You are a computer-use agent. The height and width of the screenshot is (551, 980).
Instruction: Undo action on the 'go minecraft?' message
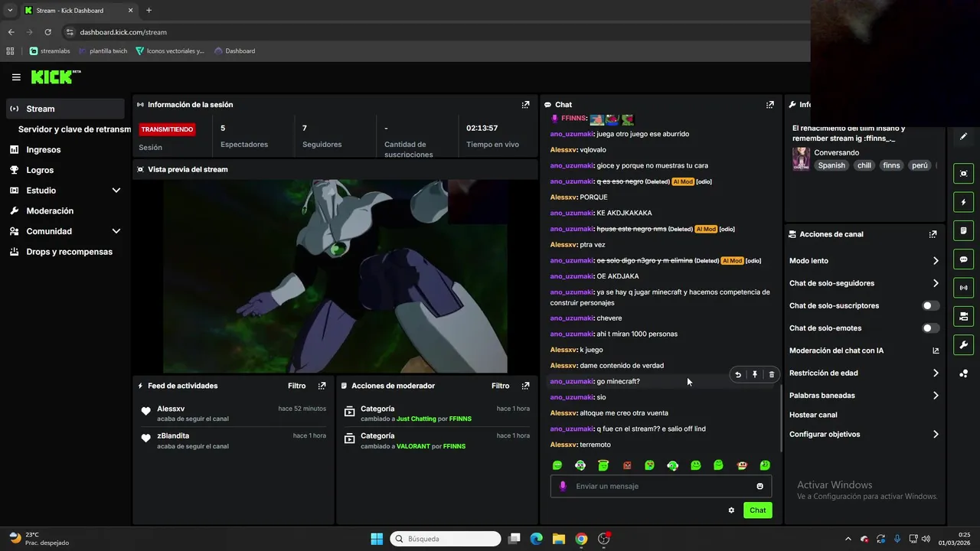(738, 375)
